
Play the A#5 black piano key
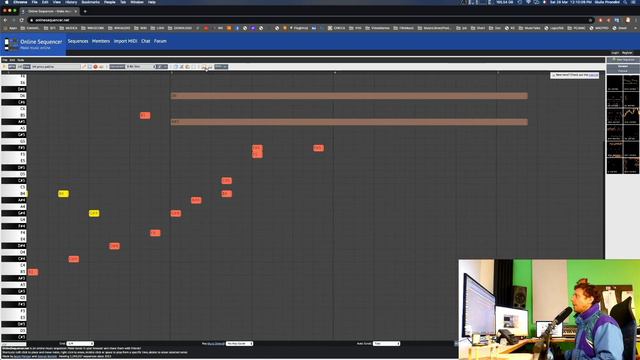(13, 122)
